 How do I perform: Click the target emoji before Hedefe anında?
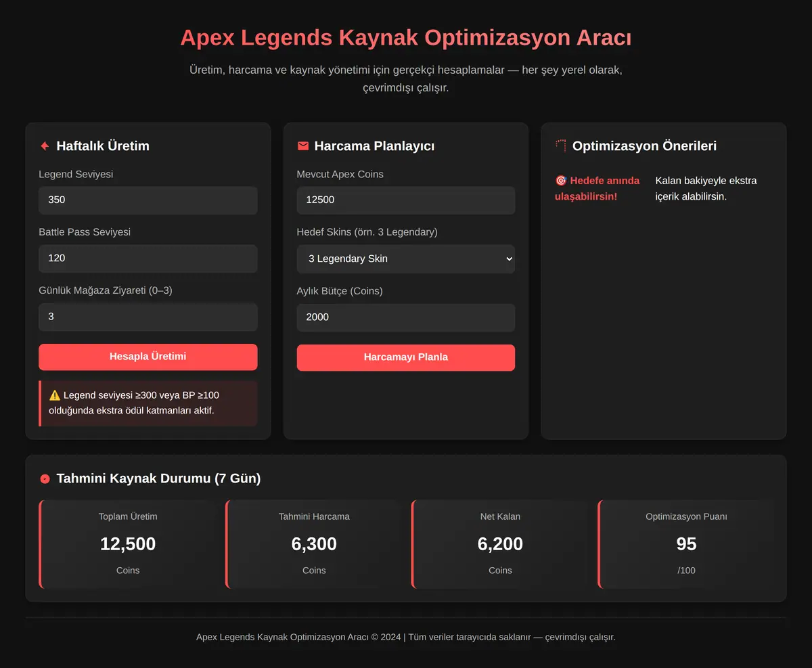pos(561,181)
